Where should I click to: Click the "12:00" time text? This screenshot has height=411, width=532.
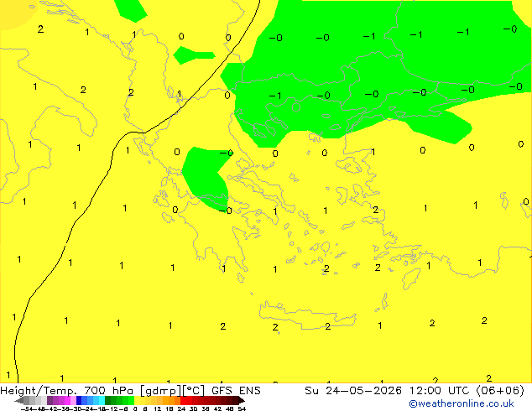[x=425, y=391]
